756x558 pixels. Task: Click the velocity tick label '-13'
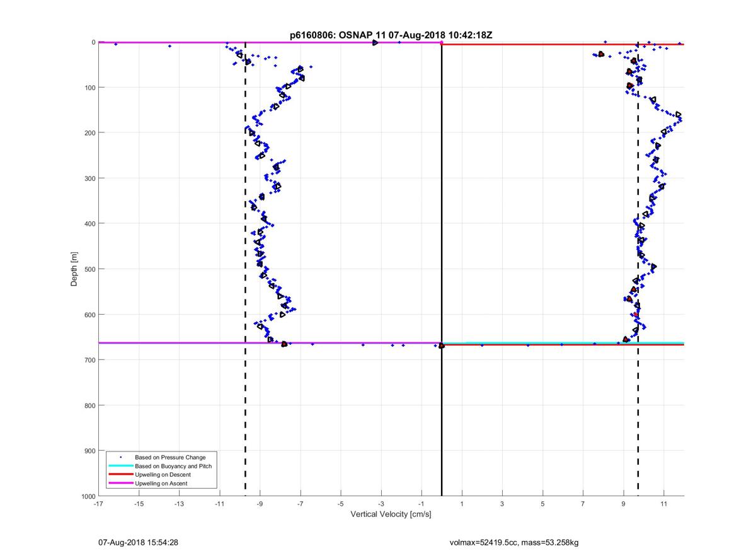point(179,504)
